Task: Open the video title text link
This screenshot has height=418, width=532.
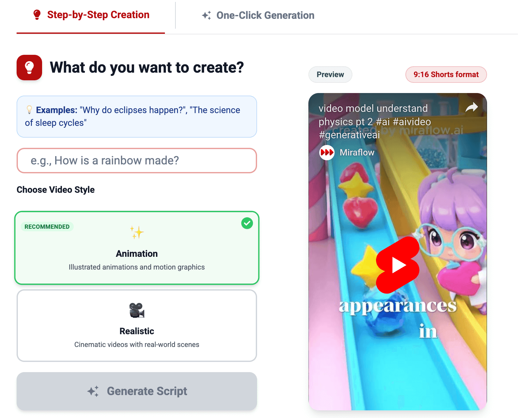Action: click(x=375, y=122)
